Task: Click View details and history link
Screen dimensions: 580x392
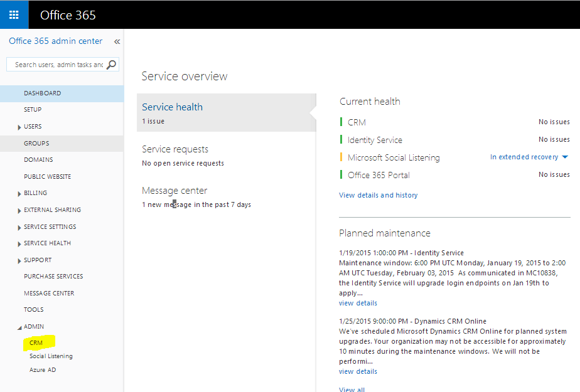Action: [378, 195]
